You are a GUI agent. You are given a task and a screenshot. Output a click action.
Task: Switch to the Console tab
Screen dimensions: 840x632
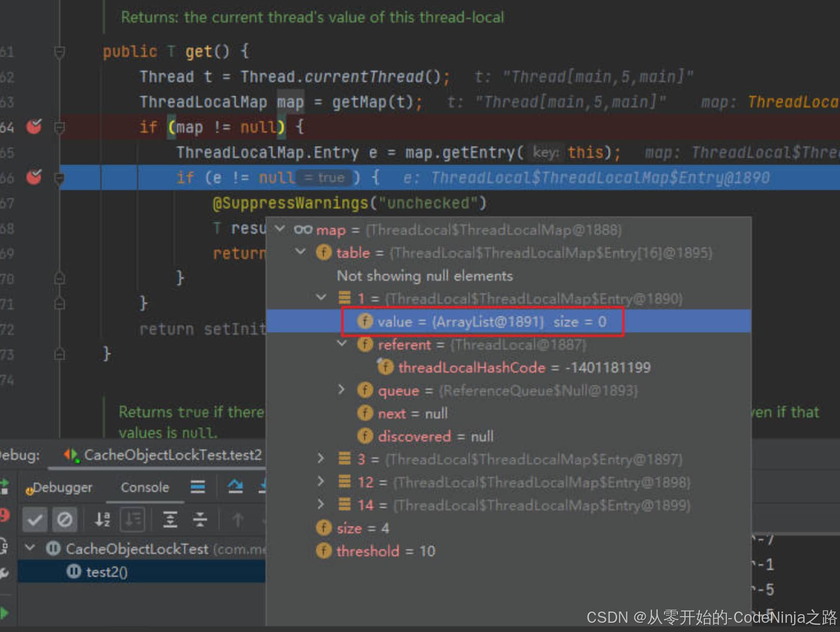145,488
